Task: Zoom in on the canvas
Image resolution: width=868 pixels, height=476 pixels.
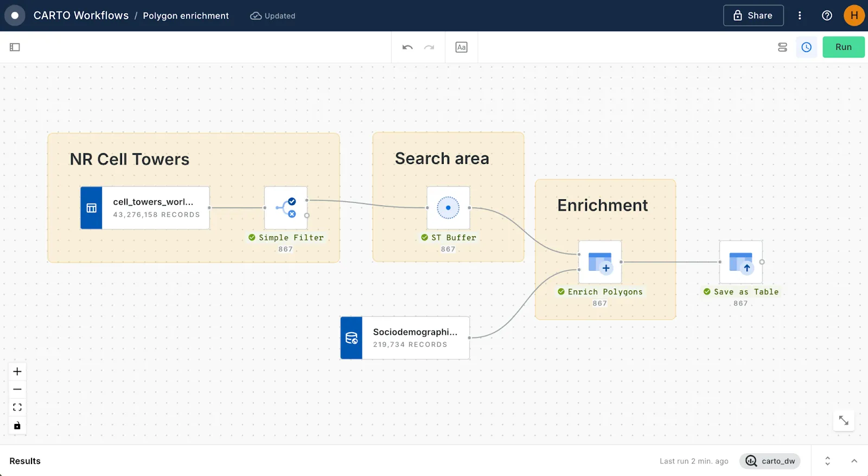Action: (17, 372)
